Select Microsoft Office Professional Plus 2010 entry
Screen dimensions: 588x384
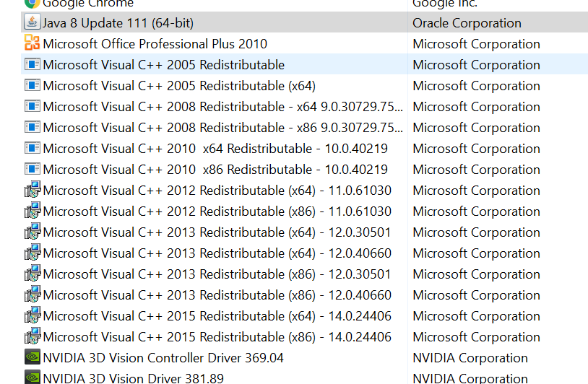pyautogui.click(x=155, y=44)
